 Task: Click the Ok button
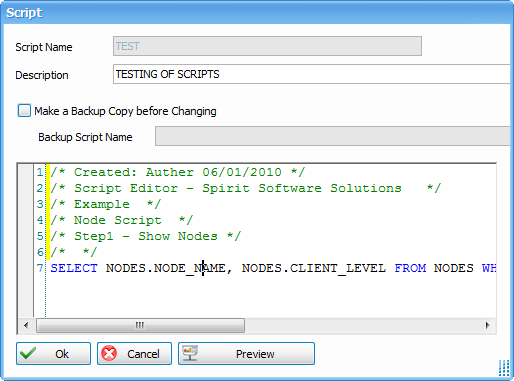coord(53,354)
